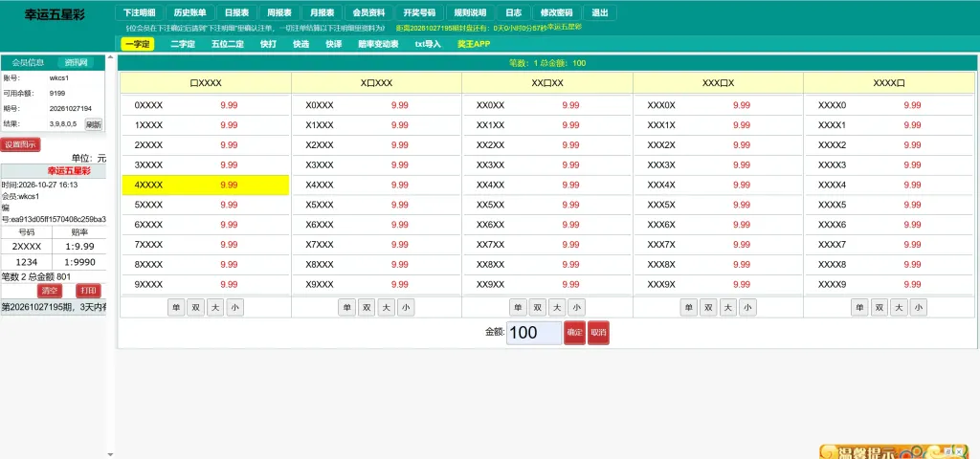Open the 日志 menu item

[x=514, y=13]
